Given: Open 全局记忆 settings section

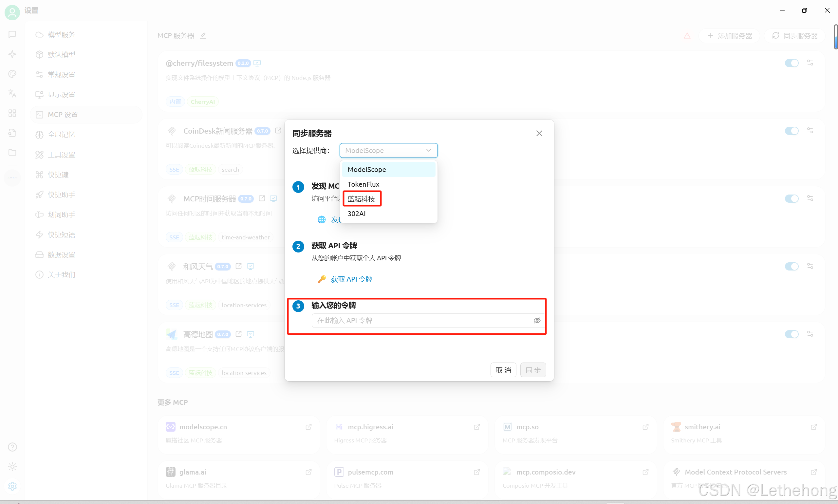Looking at the screenshot, I should [86, 135].
